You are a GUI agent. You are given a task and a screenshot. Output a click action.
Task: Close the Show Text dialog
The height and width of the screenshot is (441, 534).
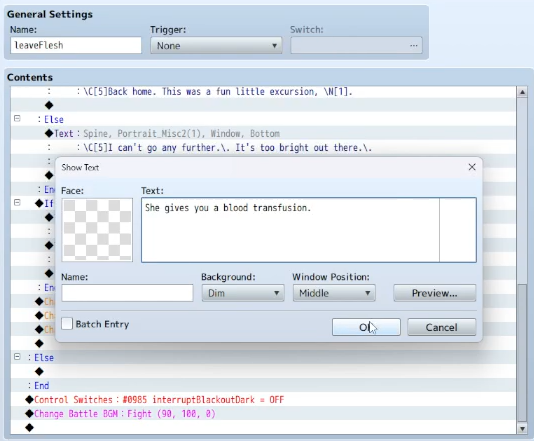(x=472, y=167)
